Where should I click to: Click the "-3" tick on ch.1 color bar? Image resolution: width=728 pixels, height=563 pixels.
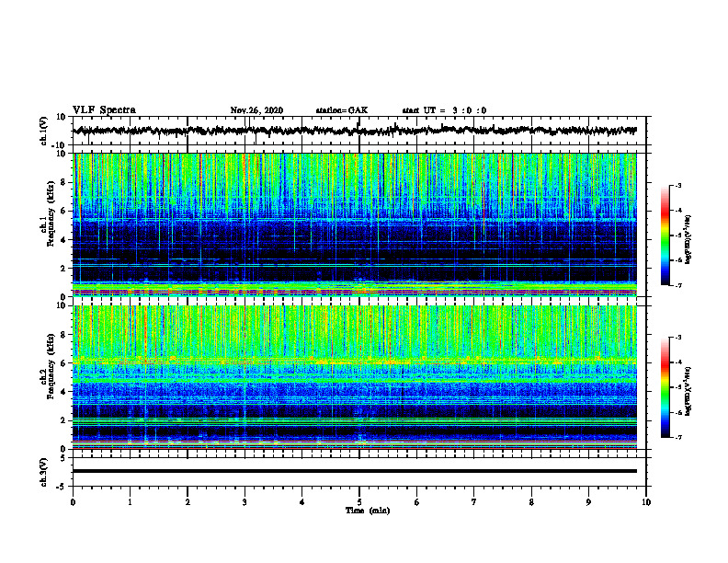click(x=677, y=185)
